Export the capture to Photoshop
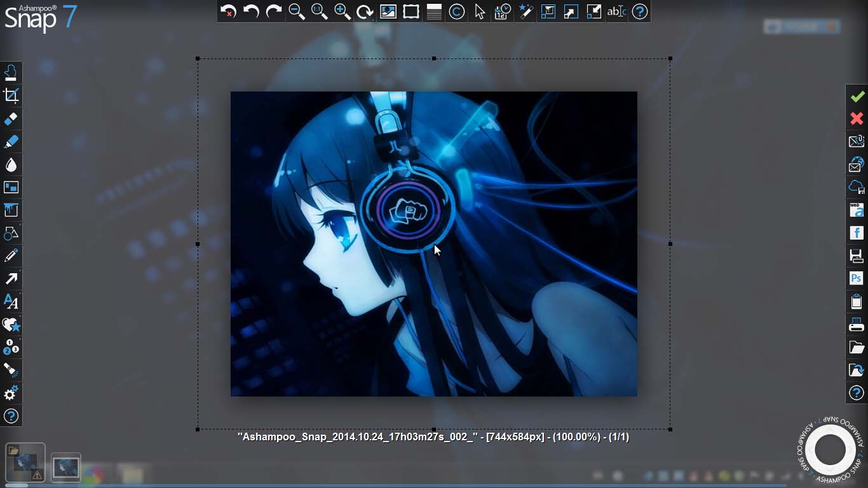868x488 pixels. [857, 279]
